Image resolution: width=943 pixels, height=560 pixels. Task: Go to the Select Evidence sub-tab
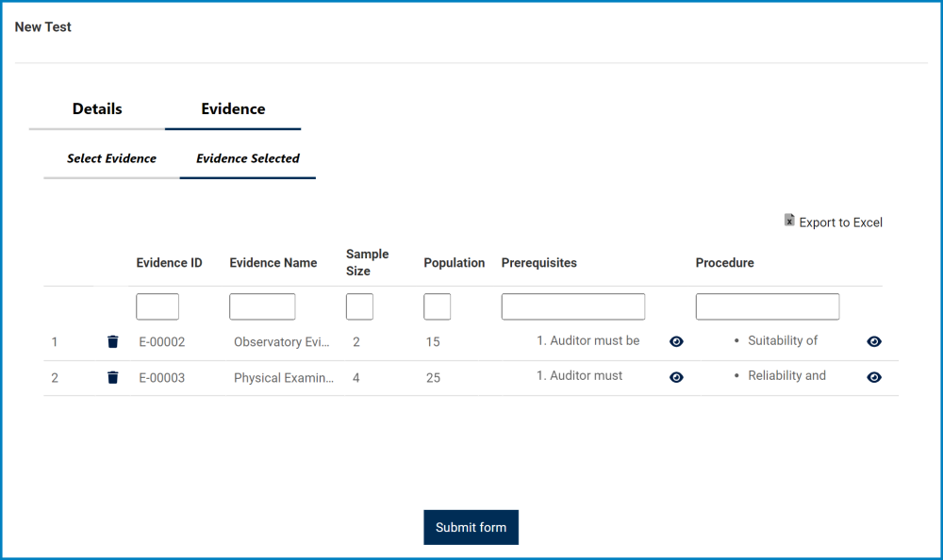110,158
